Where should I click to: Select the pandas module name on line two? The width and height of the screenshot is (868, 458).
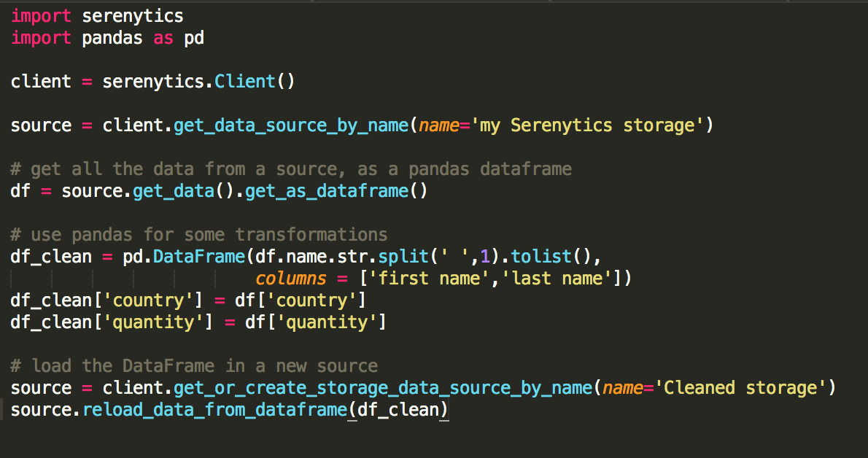click(112, 37)
